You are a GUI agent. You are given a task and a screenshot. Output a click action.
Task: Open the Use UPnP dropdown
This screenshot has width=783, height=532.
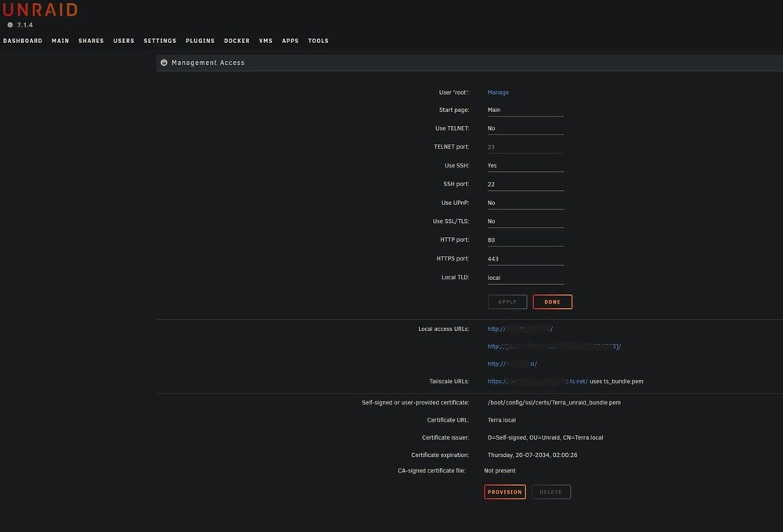[x=525, y=203]
